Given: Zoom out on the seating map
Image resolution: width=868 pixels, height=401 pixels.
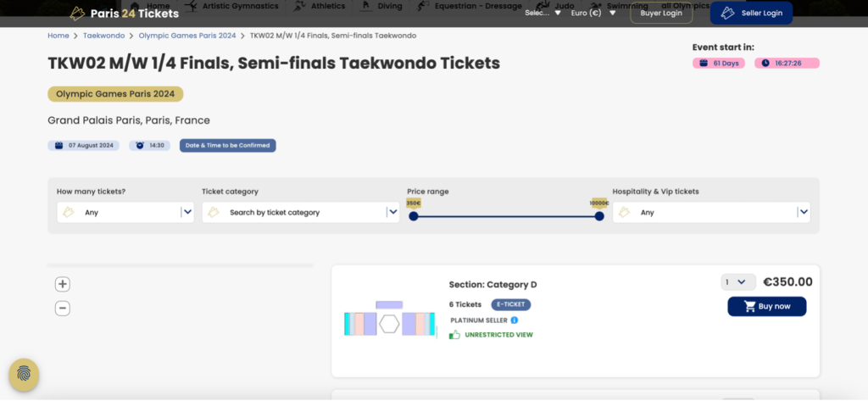Looking at the screenshot, I should [x=63, y=309].
